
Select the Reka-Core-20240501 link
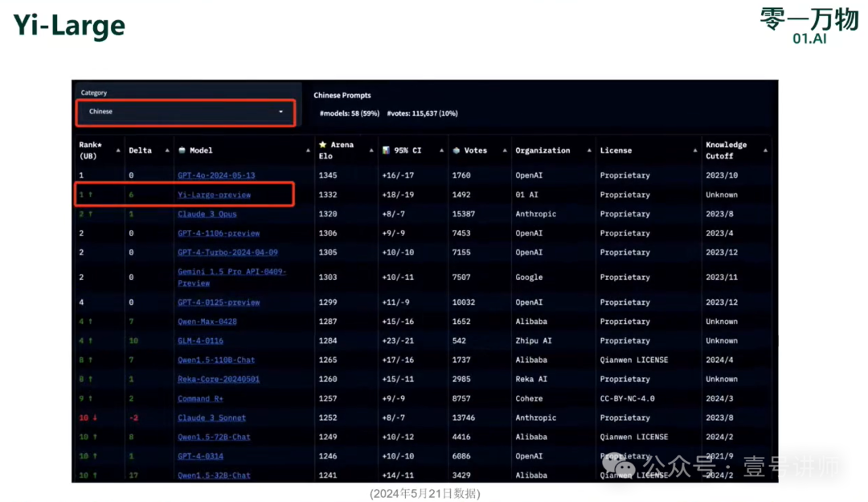[219, 380]
